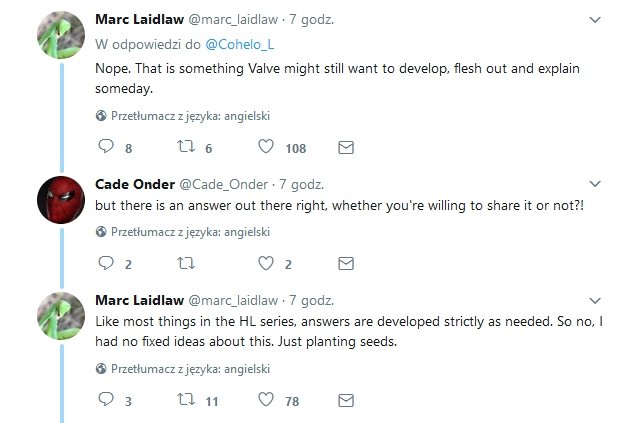Retweet the tweet with 11 retweets

(186, 400)
